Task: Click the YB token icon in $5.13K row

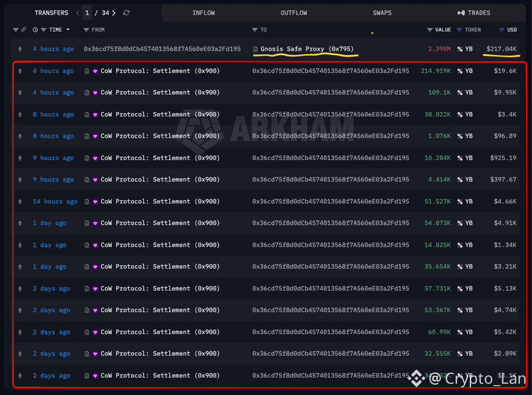Action: coord(459,289)
